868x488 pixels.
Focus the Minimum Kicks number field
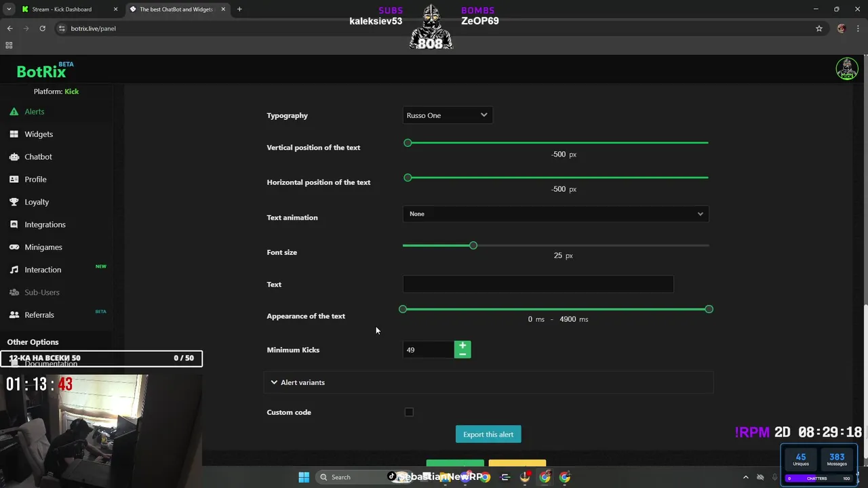[428, 350]
